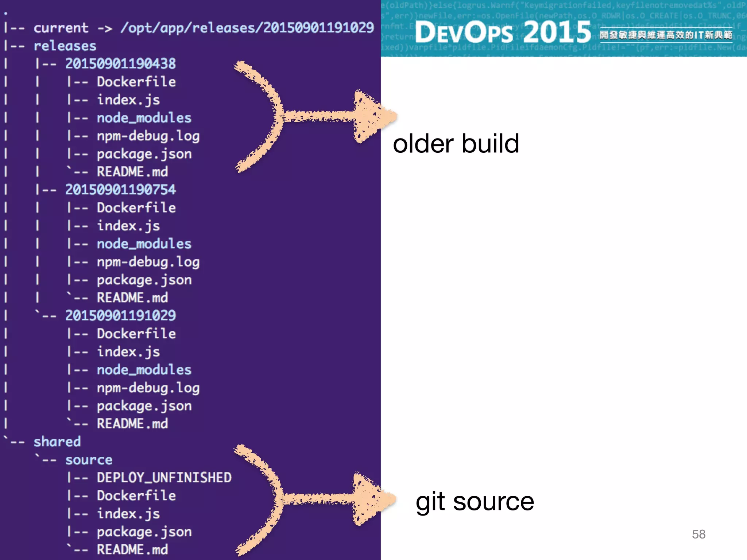Select the 20150901191029 release folder

(120, 316)
